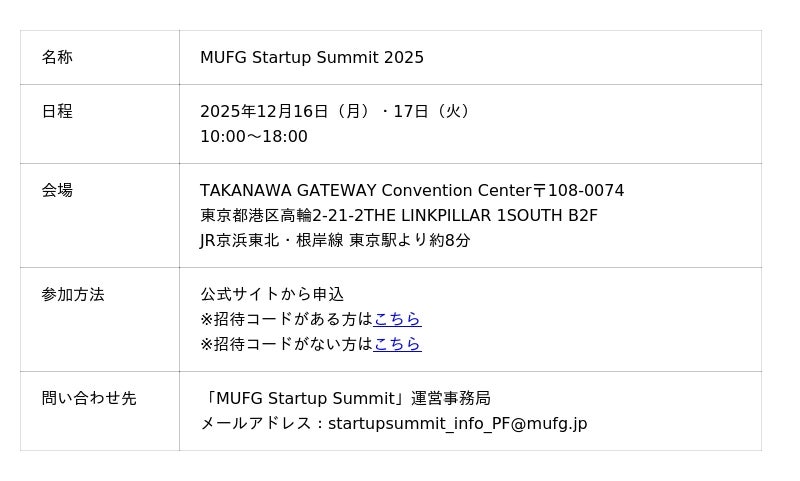800x481 pixels.
Task: Open the こちら link for those without invite code
Action: [x=397, y=344]
